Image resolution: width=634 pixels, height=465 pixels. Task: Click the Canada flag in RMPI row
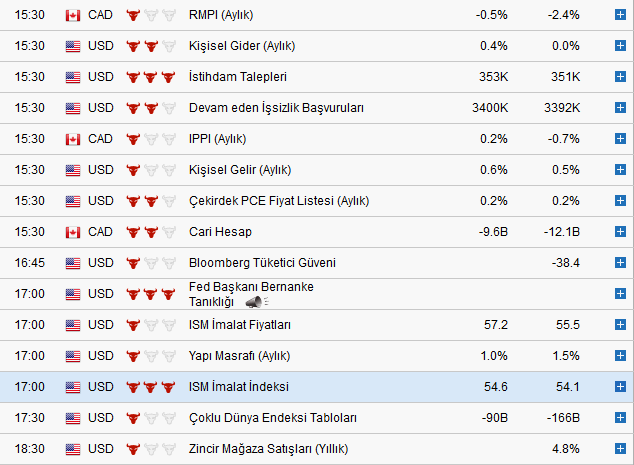(72, 15)
